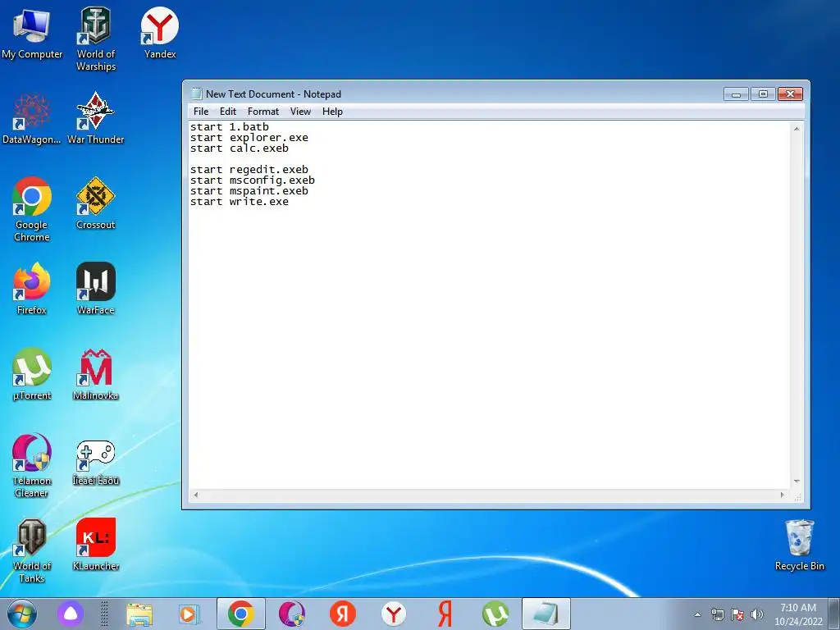The width and height of the screenshot is (840, 630).
Task: Click the line "start msconfig.exeb"
Action: pyautogui.click(x=253, y=180)
